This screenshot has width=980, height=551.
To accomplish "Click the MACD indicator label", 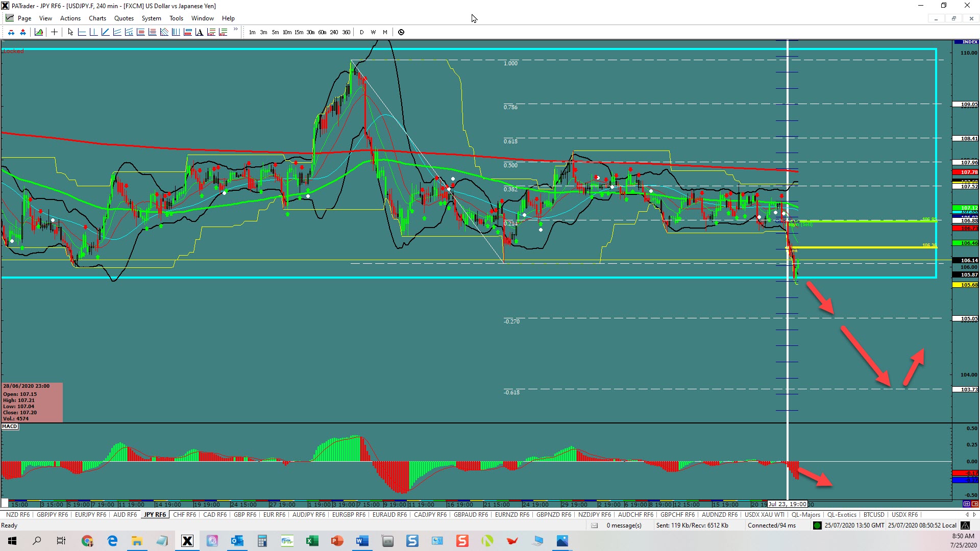I will pyautogui.click(x=10, y=427).
